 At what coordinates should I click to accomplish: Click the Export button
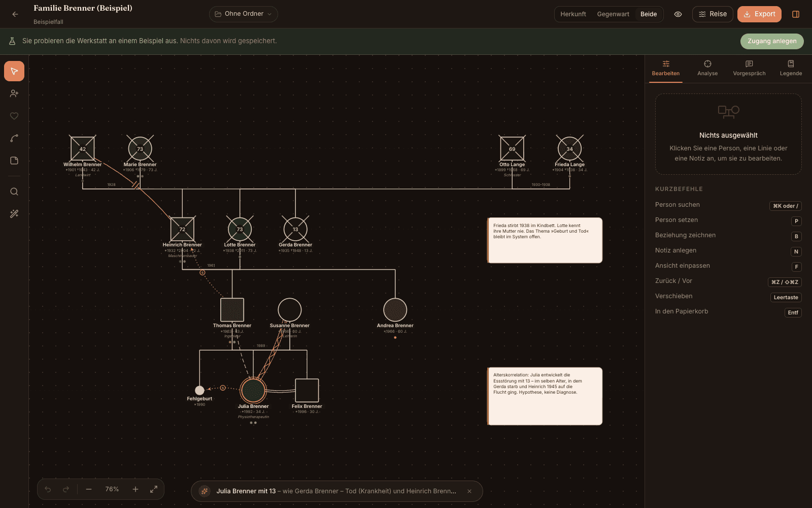pos(759,14)
